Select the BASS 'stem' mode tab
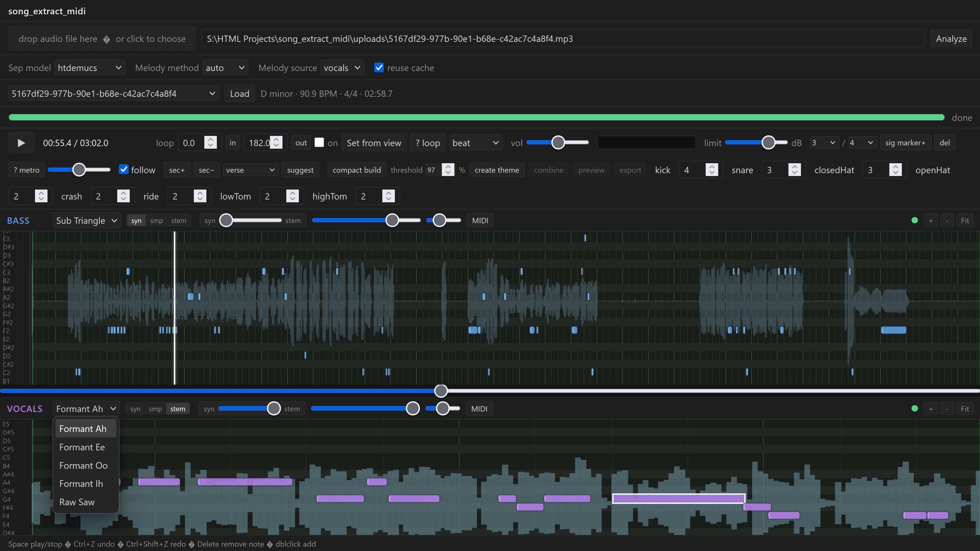Viewport: 980px width, 551px height. click(x=179, y=221)
